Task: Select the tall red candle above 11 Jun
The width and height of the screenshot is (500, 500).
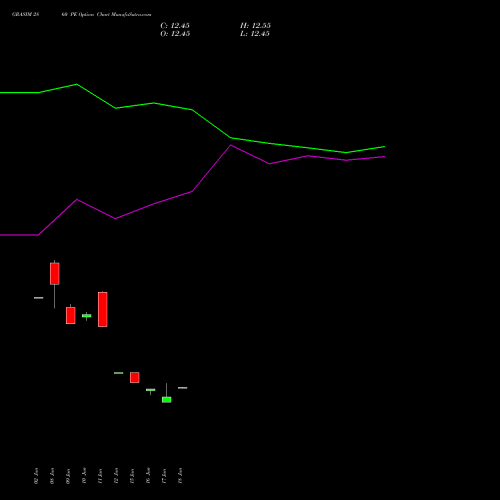Action: (103, 309)
